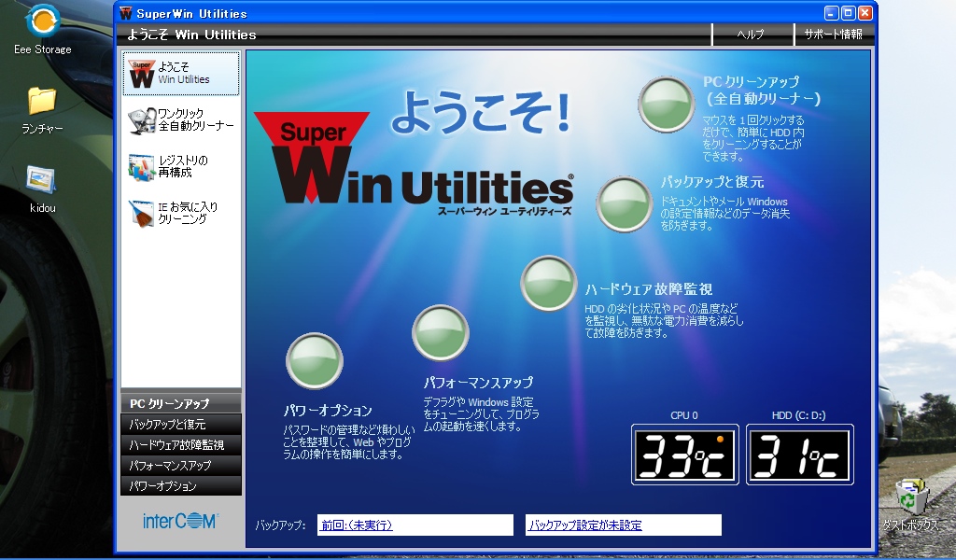Click green button for ハードウェア故障監視
This screenshot has height=560, width=956.
pos(548,284)
